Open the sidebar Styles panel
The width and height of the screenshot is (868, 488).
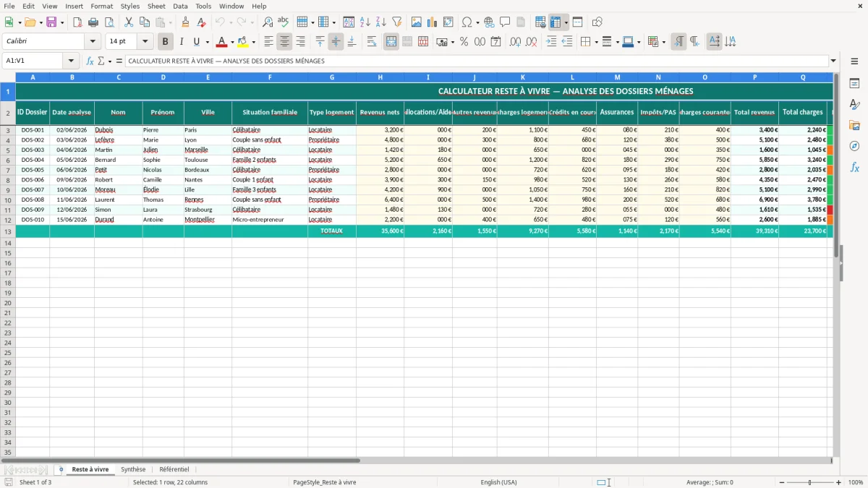tap(854, 105)
